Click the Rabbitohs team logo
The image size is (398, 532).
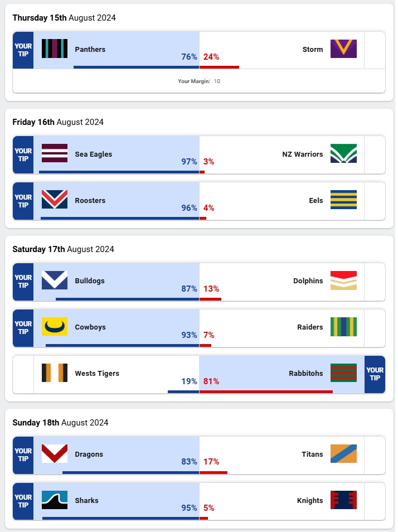(343, 373)
